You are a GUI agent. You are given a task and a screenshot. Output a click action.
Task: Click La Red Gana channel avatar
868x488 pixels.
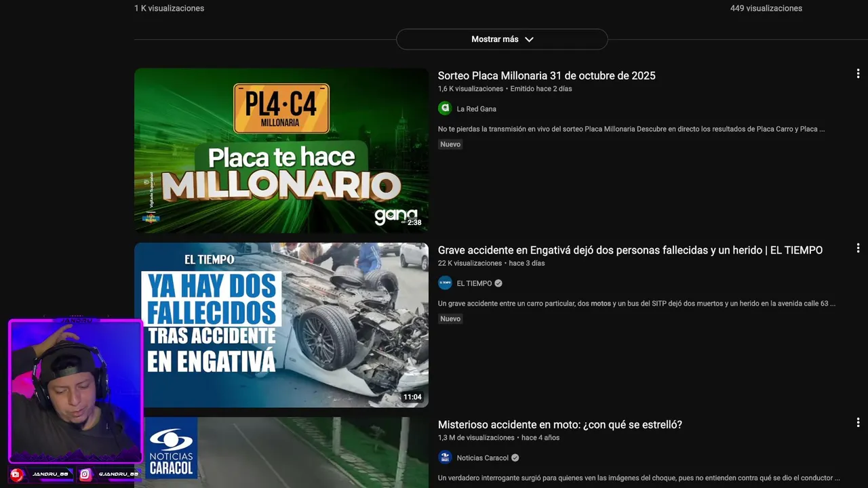pos(445,108)
